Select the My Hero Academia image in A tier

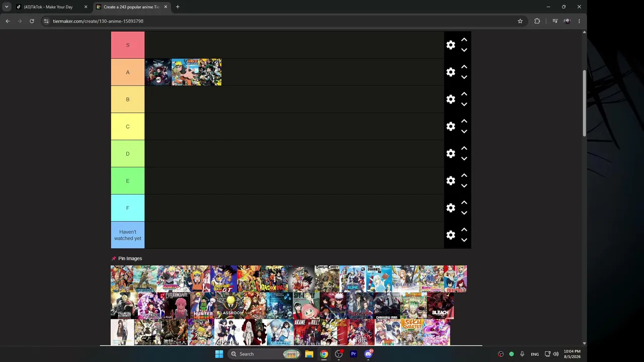210,72
